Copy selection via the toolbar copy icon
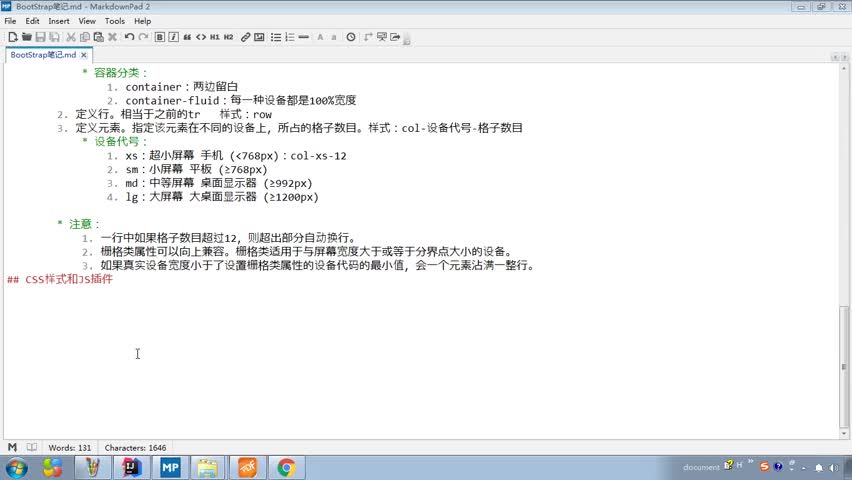Viewport: 852px width, 480px height. [84, 37]
